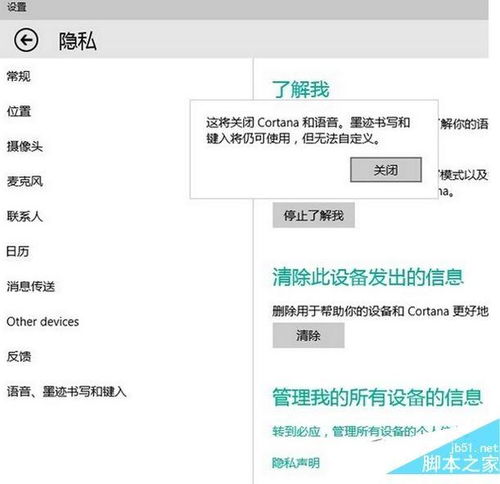Screen dimensions: 500x484
Task: Open 语音、墨迹书写和键入 category
Action: point(67,392)
